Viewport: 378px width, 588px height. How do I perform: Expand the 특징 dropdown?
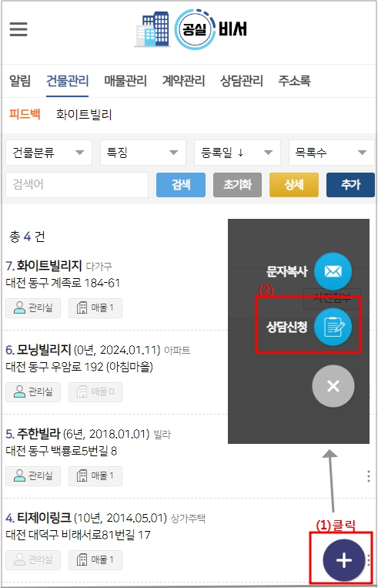pyautogui.click(x=142, y=153)
